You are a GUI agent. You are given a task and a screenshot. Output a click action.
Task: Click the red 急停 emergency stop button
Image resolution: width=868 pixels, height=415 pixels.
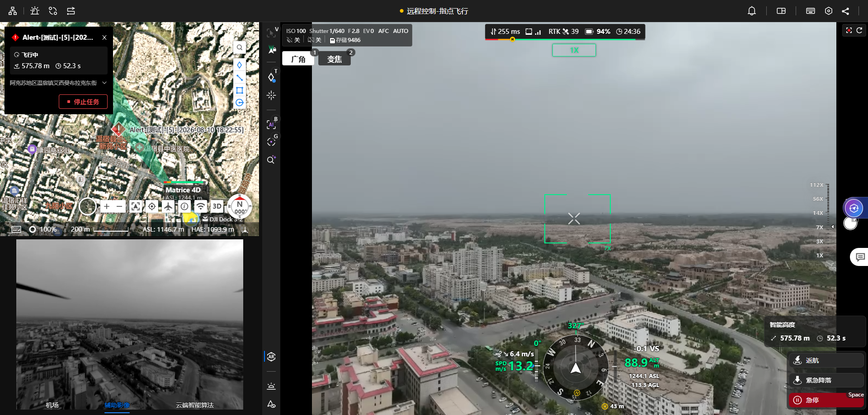[x=826, y=400]
